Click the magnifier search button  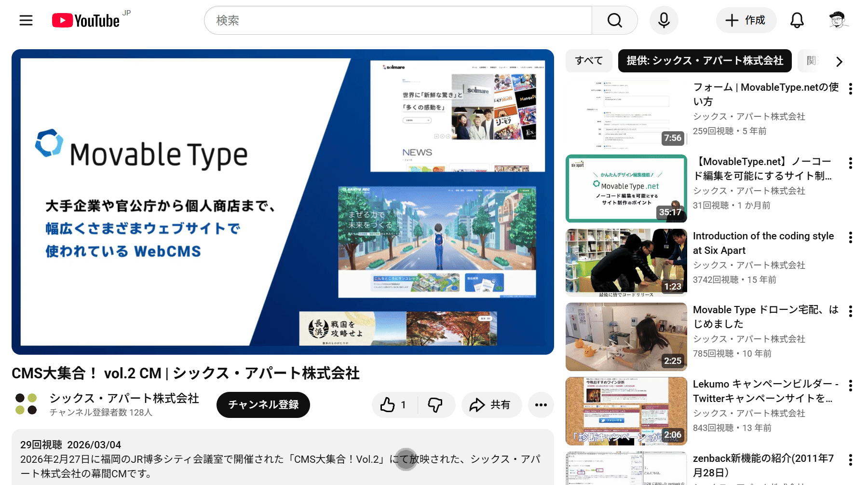614,20
